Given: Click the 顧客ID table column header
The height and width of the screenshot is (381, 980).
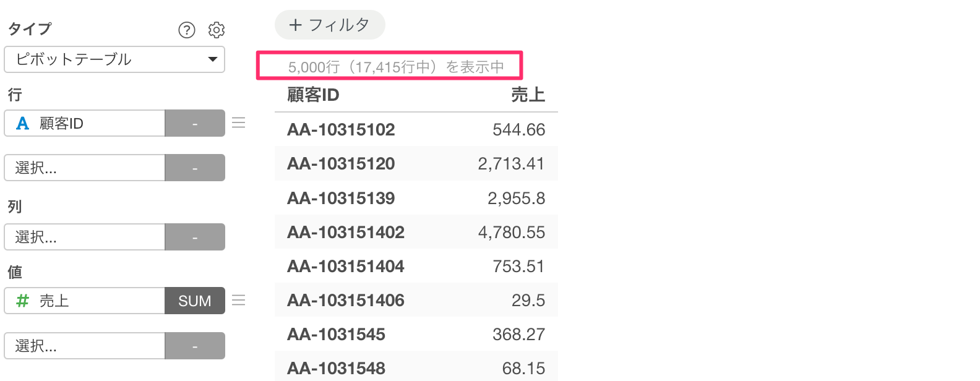Looking at the screenshot, I should 314,95.
